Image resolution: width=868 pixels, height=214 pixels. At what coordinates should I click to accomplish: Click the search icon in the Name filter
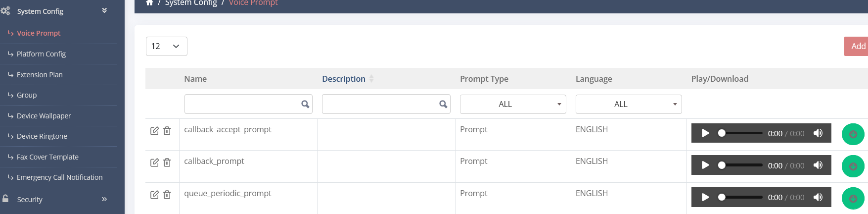305,104
